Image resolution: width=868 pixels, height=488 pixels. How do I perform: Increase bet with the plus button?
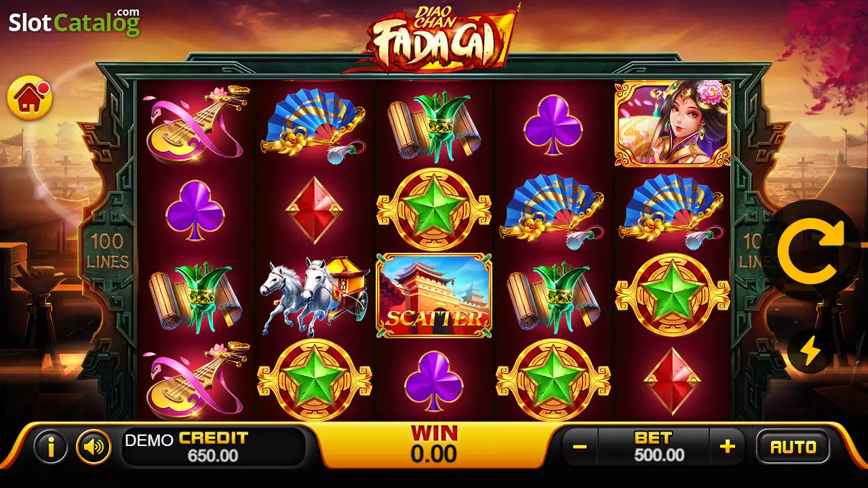click(x=727, y=447)
